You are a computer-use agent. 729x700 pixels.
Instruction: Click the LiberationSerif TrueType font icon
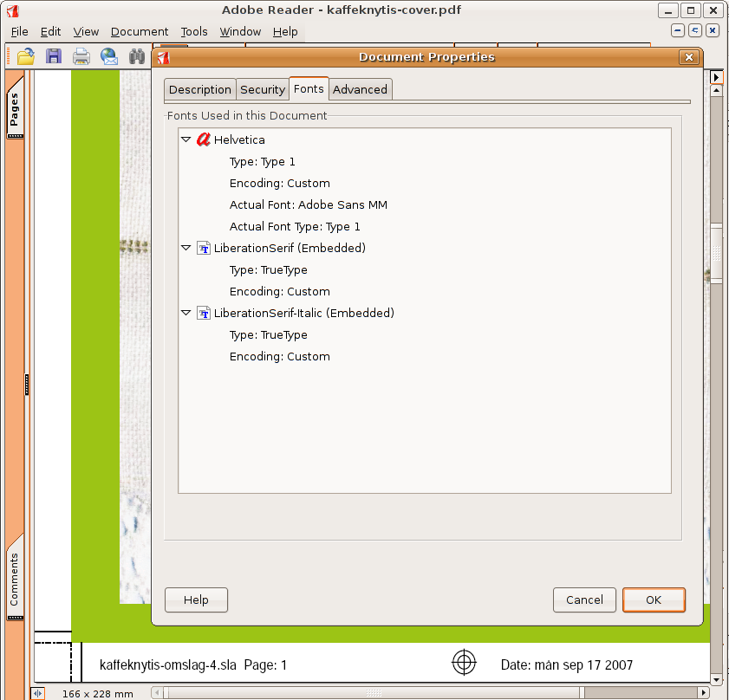[204, 249]
